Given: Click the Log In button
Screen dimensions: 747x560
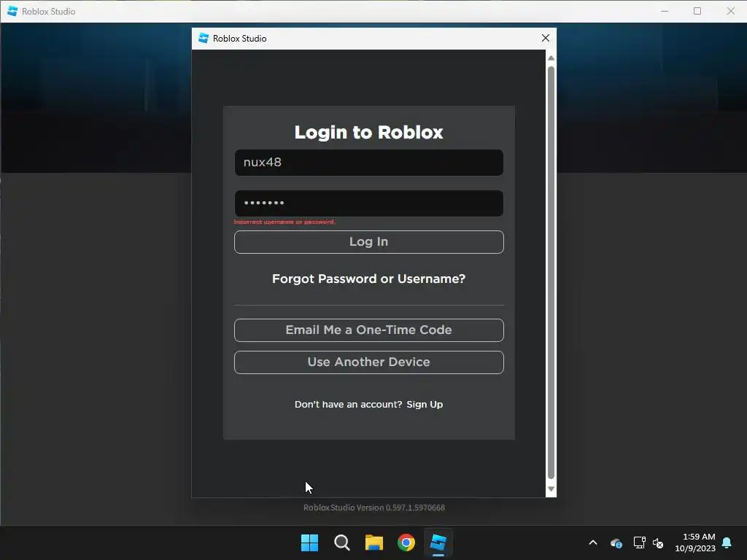Looking at the screenshot, I should [x=368, y=242].
